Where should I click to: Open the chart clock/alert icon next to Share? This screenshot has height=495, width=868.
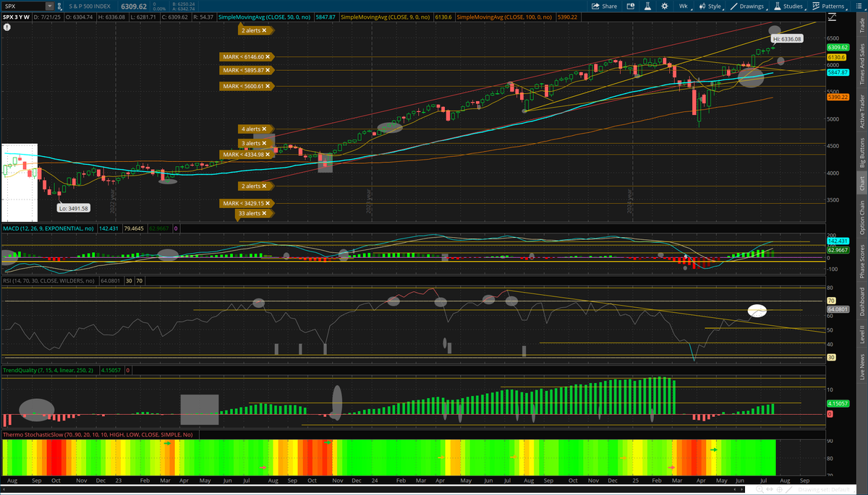[631, 6]
